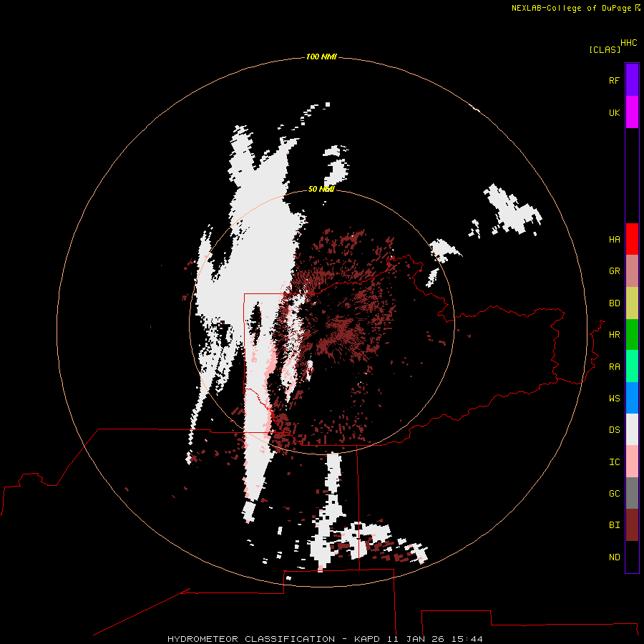The image size is (644, 644).
Task: Click the IC legend label
Action: tap(614, 462)
